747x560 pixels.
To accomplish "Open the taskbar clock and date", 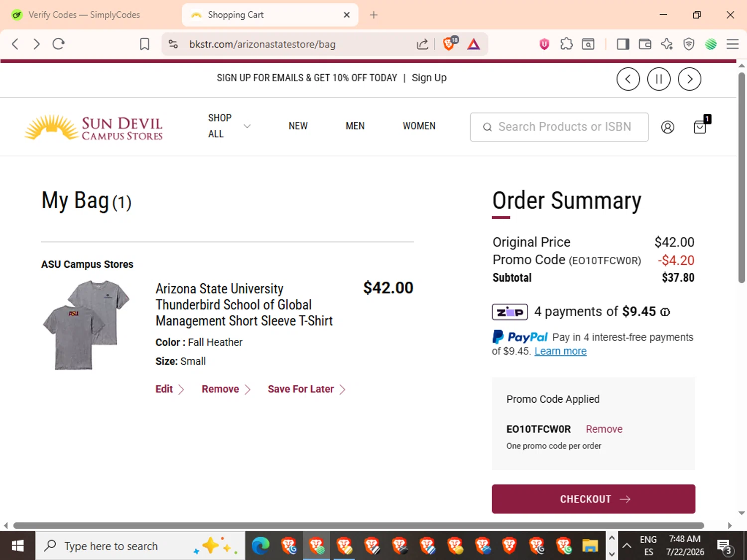I will pos(685,546).
